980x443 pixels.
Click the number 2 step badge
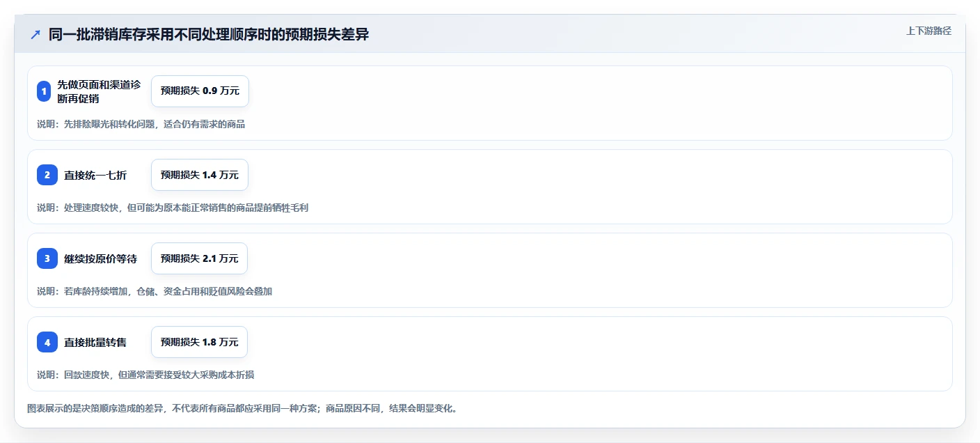point(47,175)
